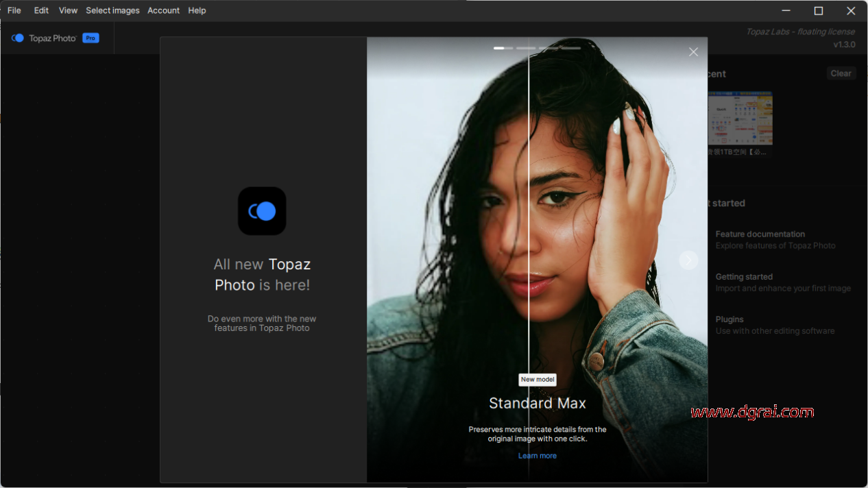The width and height of the screenshot is (868, 488).
Task: Click the large Topaz Photo app icon
Action: [x=262, y=211]
